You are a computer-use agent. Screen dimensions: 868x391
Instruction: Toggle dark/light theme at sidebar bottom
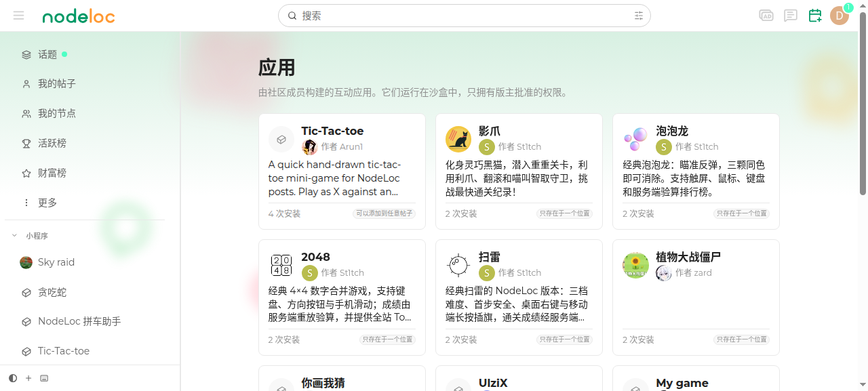point(13,378)
